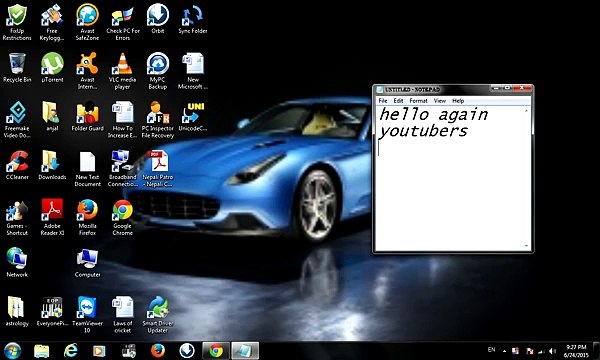600x360 pixels.
Task: Launch Firefox from the taskbar
Action: tap(158, 351)
